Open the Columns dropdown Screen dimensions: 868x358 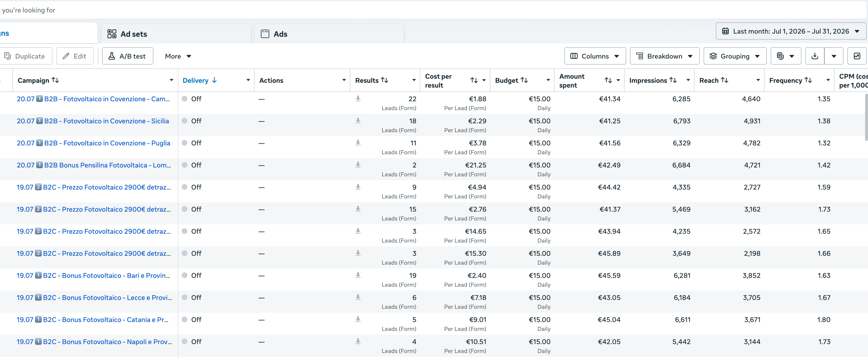(595, 56)
